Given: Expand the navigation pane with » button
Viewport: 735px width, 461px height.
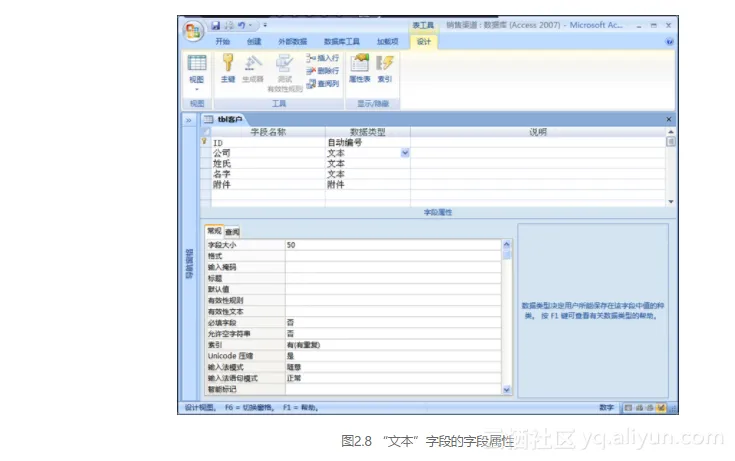Looking at the screenshot, I should 188,121.
